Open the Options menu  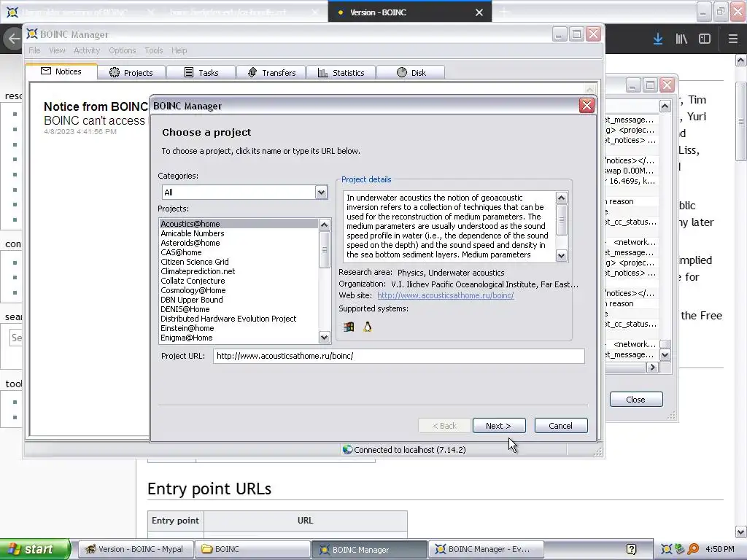point(123,50)
